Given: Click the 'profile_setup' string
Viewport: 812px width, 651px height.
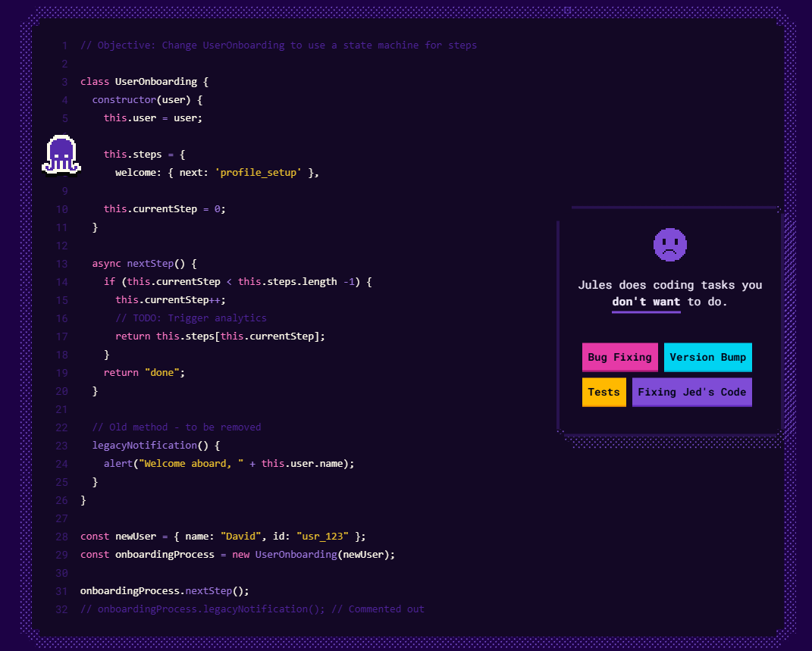Looking at the screenshot, I should point(259,172).
